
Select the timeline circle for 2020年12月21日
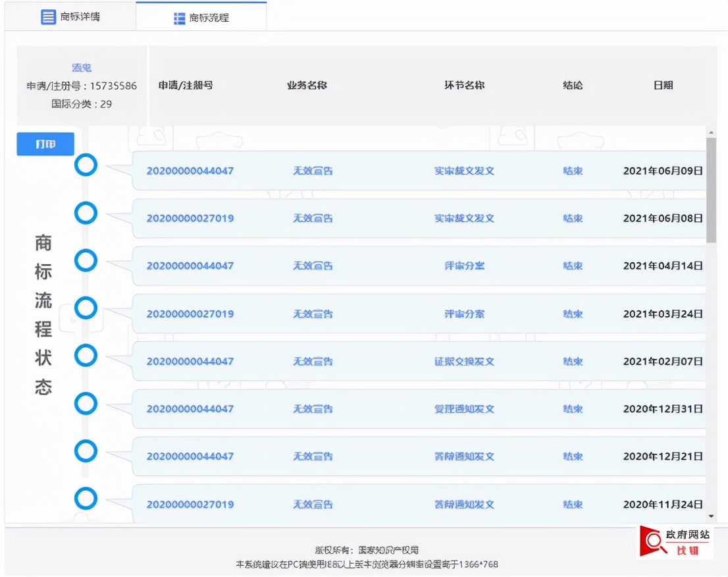86,451
